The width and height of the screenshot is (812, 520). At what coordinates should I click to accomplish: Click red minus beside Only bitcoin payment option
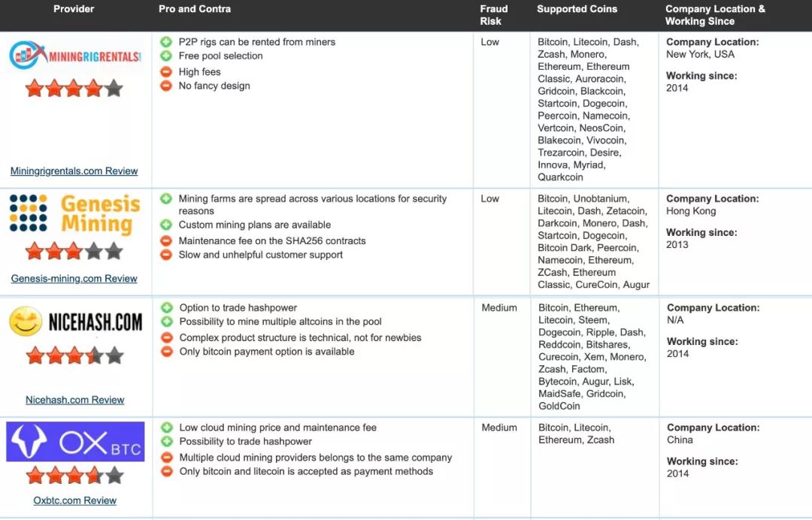[x=167, y=352]
